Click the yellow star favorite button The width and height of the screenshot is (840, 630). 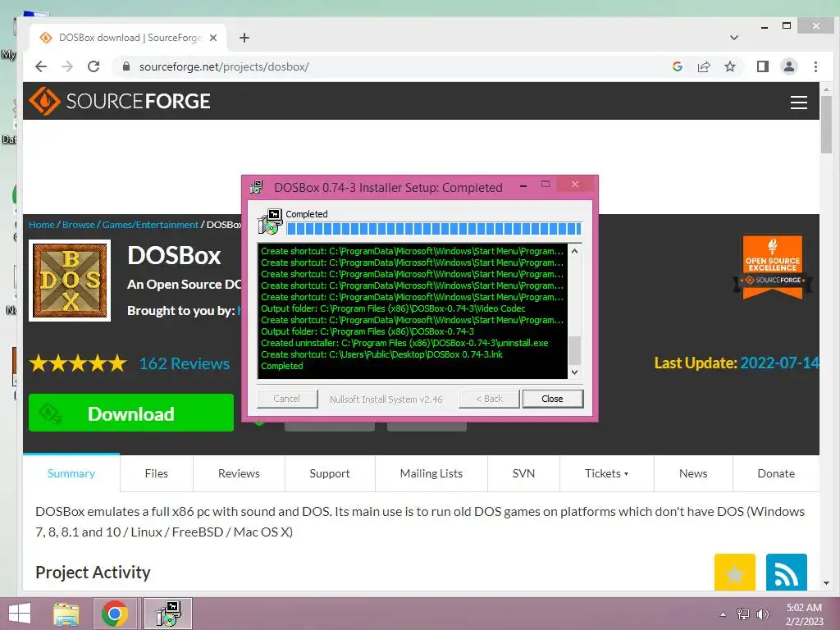734,572
